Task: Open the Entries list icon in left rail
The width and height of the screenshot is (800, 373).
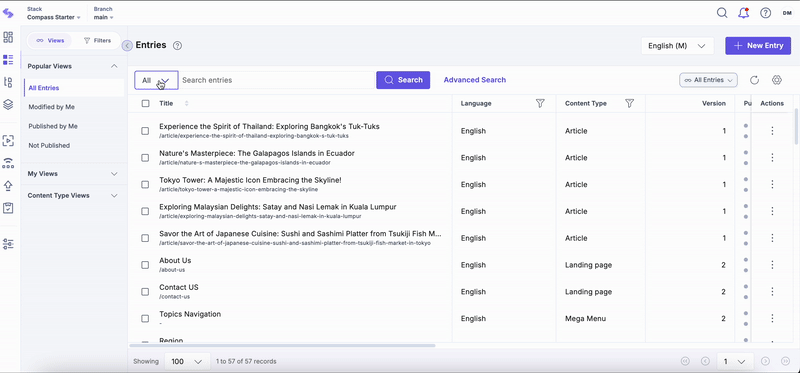Action: tap(8, 60)
